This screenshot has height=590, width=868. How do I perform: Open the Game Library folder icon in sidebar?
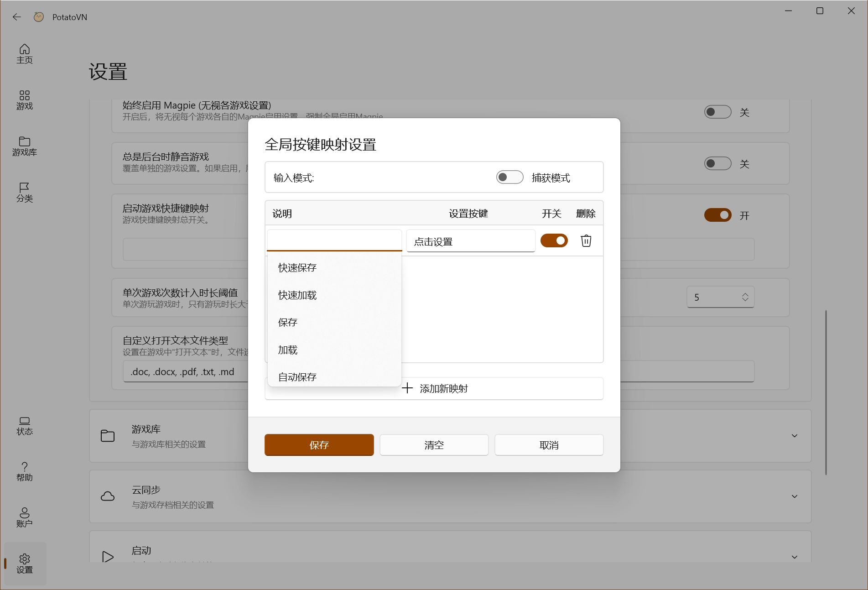(25, 146)
